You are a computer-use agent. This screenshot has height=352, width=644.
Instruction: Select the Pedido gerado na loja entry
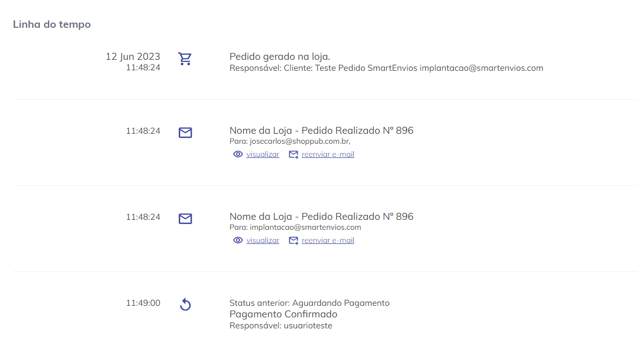tap(280, 57)
